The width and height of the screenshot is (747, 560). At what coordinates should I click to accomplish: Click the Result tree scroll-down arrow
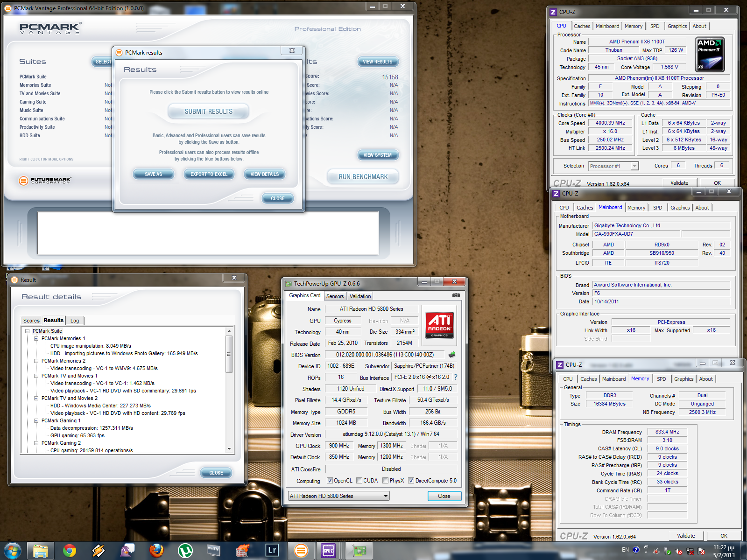[229, 449]
